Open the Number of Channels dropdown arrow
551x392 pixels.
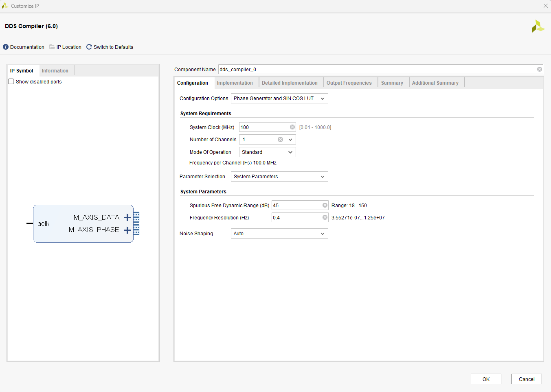click(x=290, y=139)
